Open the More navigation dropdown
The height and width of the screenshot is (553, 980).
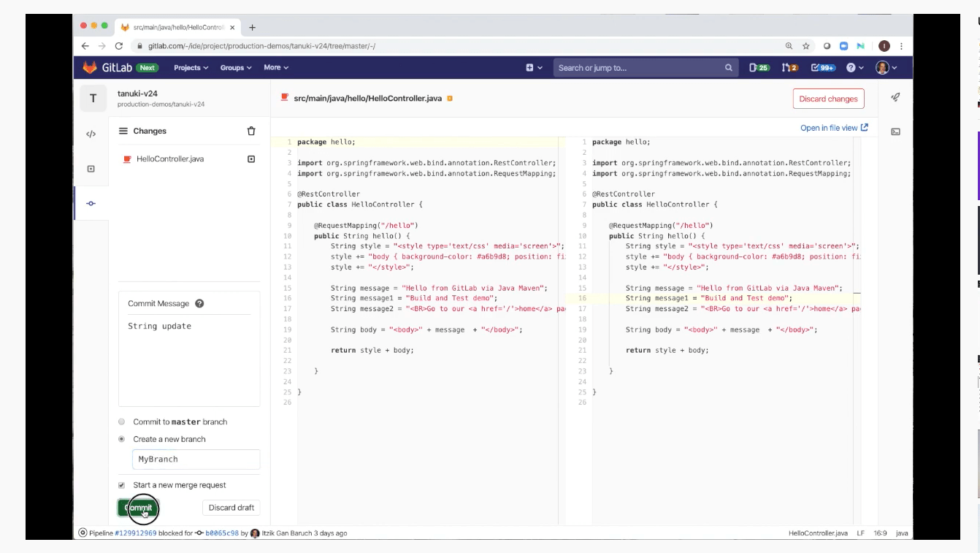point(276,68)
